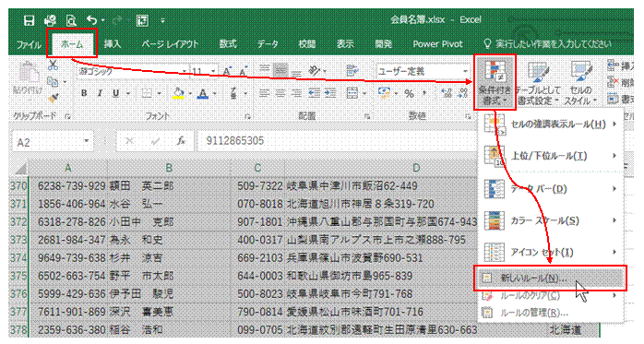
Task: Click the Undo arrow icon
Action: [91, 20]
